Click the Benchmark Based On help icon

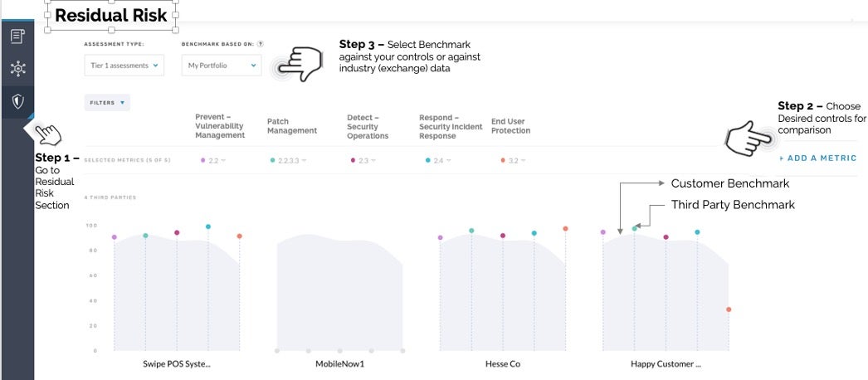click(x=261, y=44)
